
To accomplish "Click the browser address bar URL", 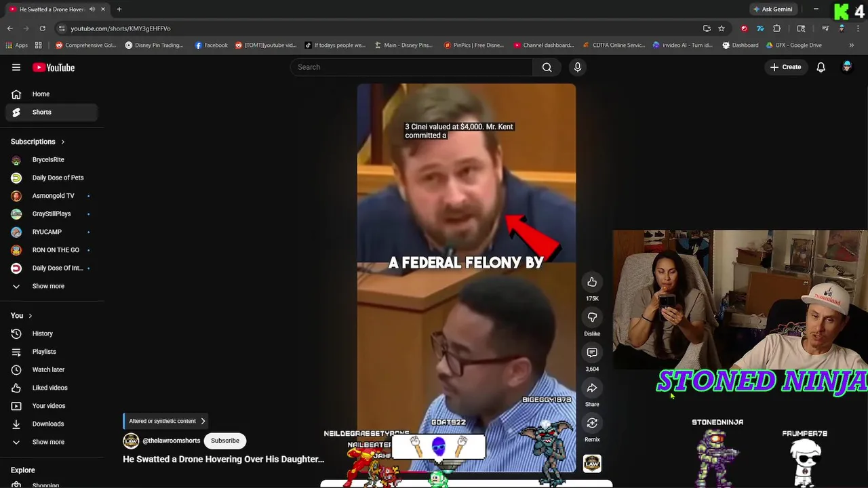I will (x=121, y=28).
